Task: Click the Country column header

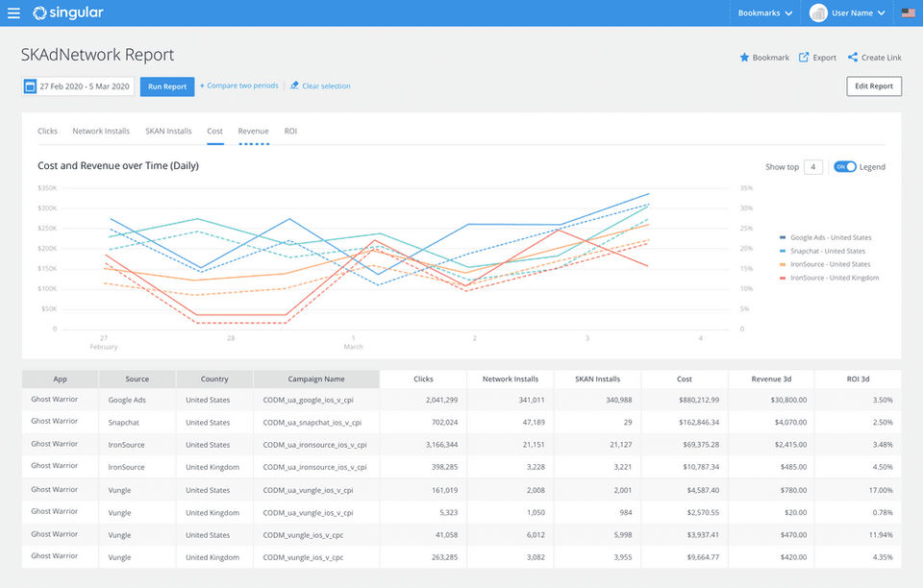Action: pos(214,380)
